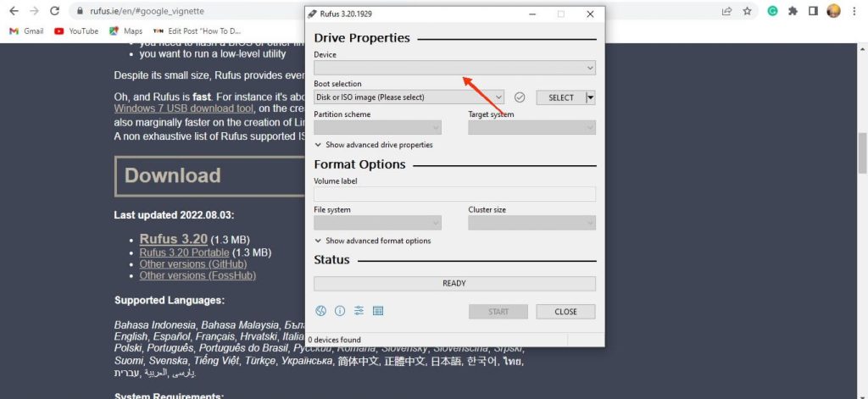This screenshot has height=399, width=868.
Task: Reload the rufus.ie page
Action: (54, 11)
